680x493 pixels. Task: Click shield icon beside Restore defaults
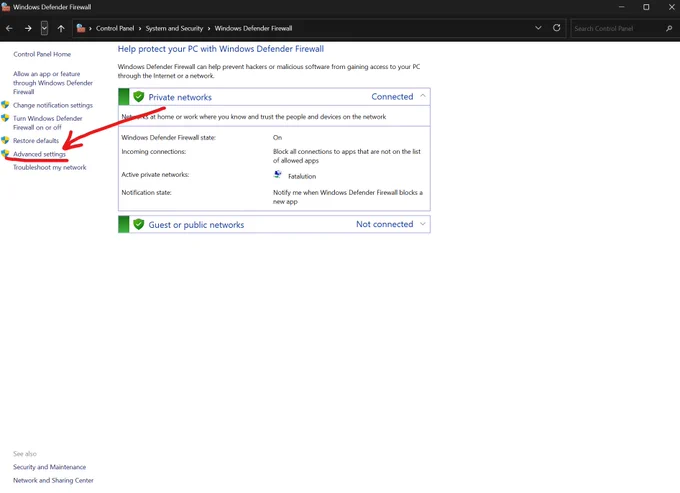(5, 140)
